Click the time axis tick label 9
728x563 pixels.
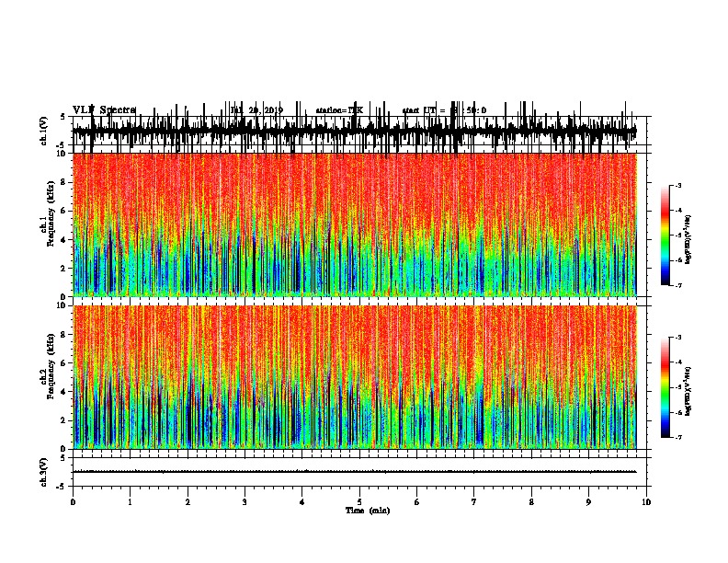pos(588,502)
